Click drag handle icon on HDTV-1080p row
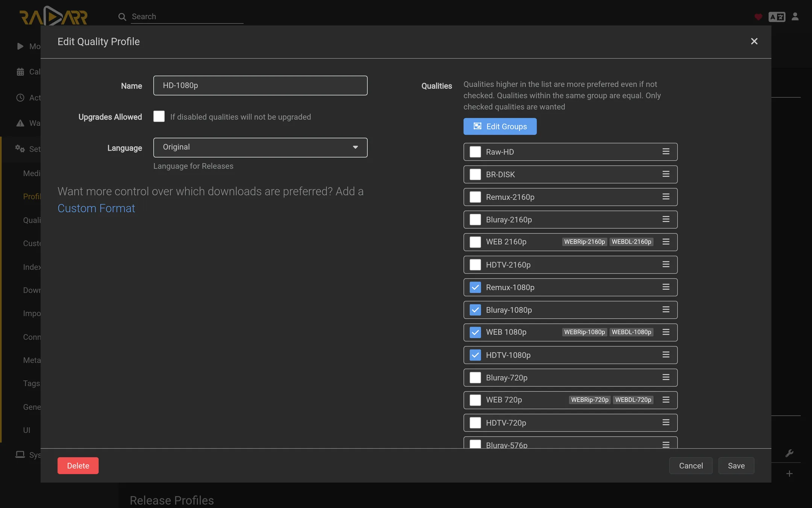Image resolution: width=812 pixels, height=508 pixels. coord(666,354)
